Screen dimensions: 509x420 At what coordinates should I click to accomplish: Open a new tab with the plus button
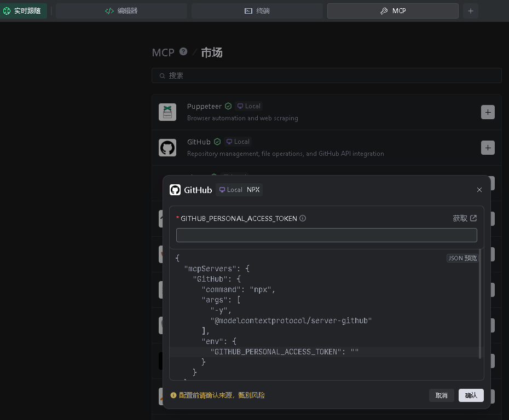coord(470,11)
